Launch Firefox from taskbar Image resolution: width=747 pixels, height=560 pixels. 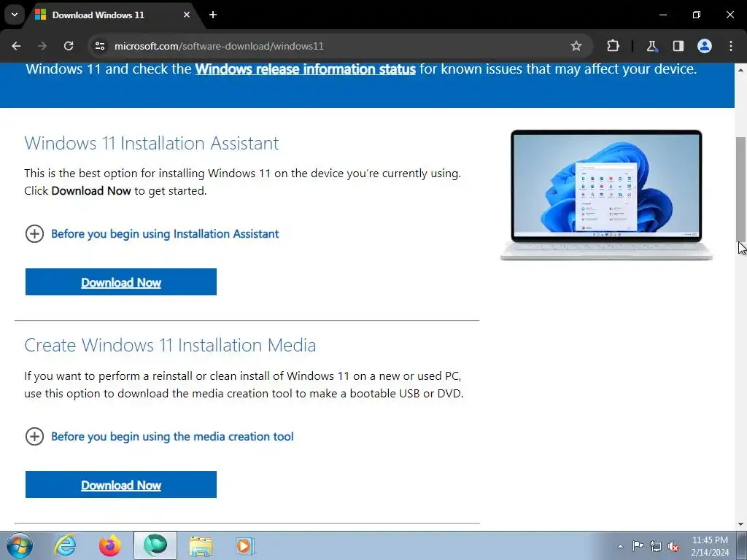[109, 545]
